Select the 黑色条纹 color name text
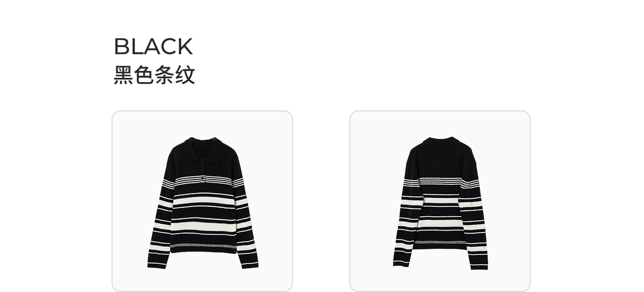This screenshot has width=644, height=292. [x=155, y=75]
